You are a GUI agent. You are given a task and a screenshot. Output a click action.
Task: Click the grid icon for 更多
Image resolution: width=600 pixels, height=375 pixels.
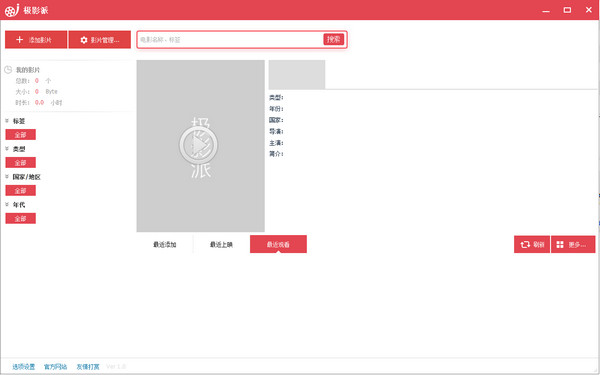point(560,245)
